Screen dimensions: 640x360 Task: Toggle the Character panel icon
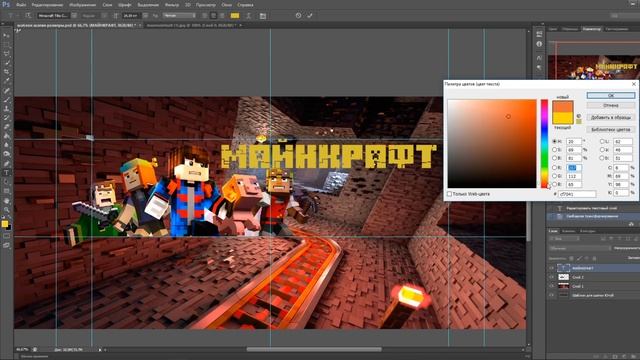pos(263,16)
